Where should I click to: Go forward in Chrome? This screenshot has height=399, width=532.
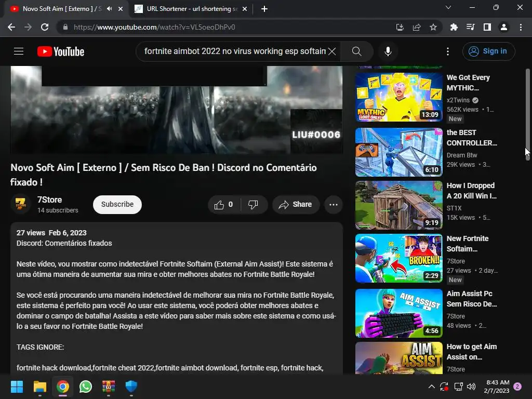(28, 27)
